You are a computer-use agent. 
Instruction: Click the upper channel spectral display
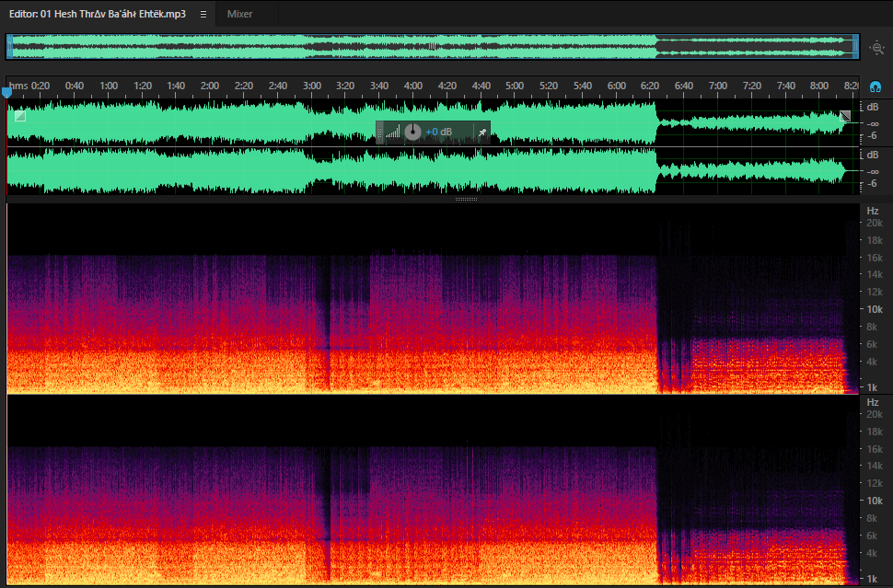pyautogui.click(x=433, y=298)
